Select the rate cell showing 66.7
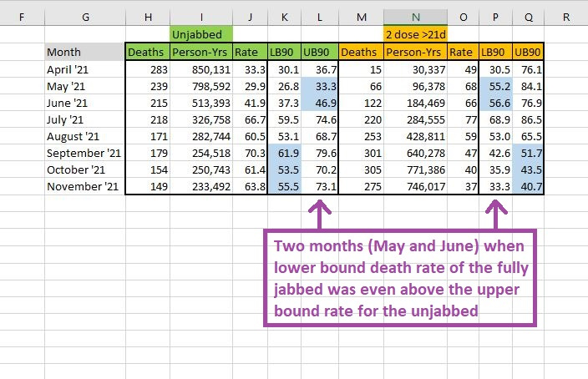Image resolution: width=588 pixels, height=379 pixels. 250,119
